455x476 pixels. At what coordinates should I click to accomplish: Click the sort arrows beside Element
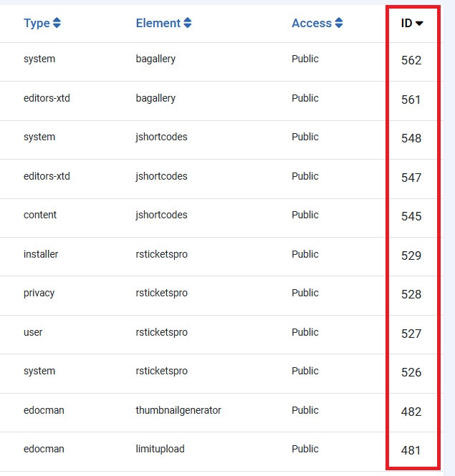[x=188, y=24]
